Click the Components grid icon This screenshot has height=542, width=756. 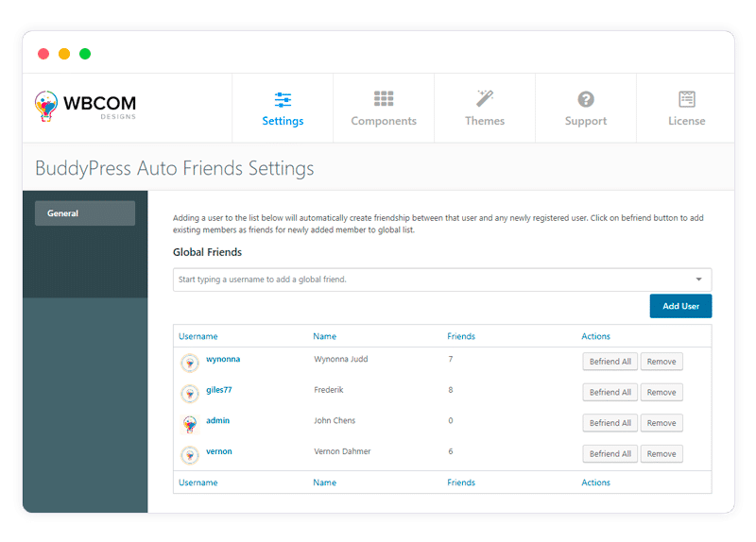pos(384,98)
